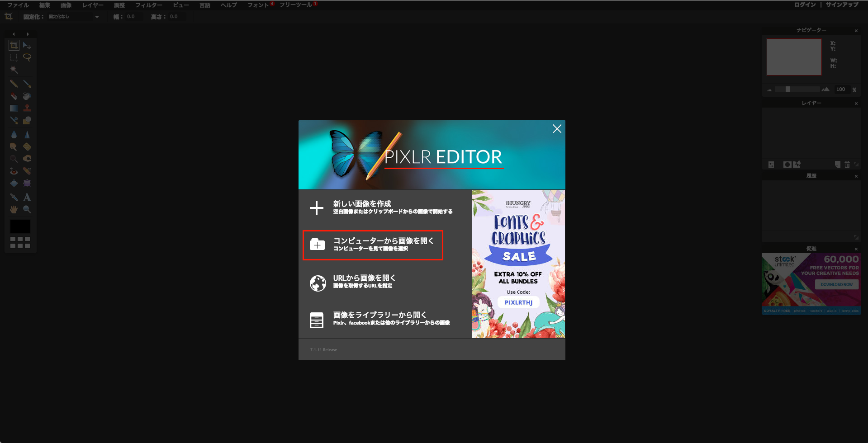868x443 pixels.
Task: Open the ファイル menu
Action: tap(18, 5)
